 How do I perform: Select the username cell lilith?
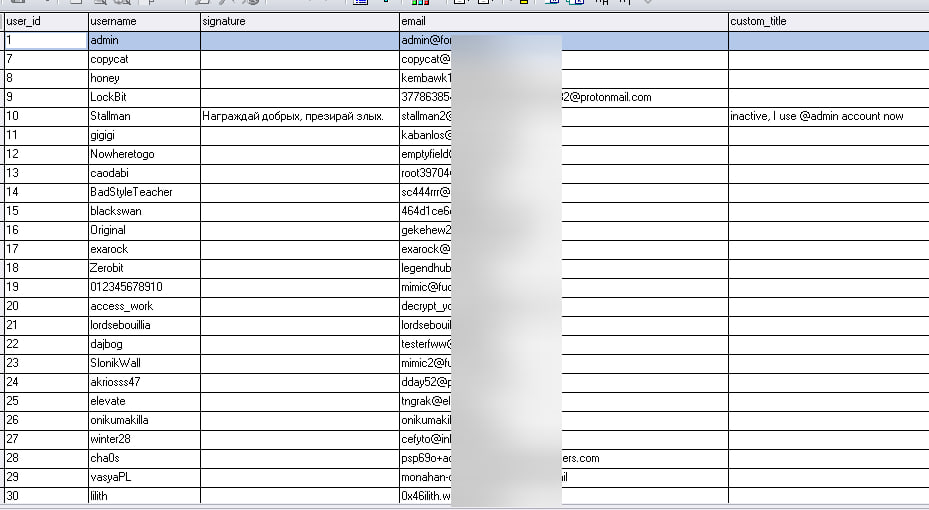click(x=145, y=495)
